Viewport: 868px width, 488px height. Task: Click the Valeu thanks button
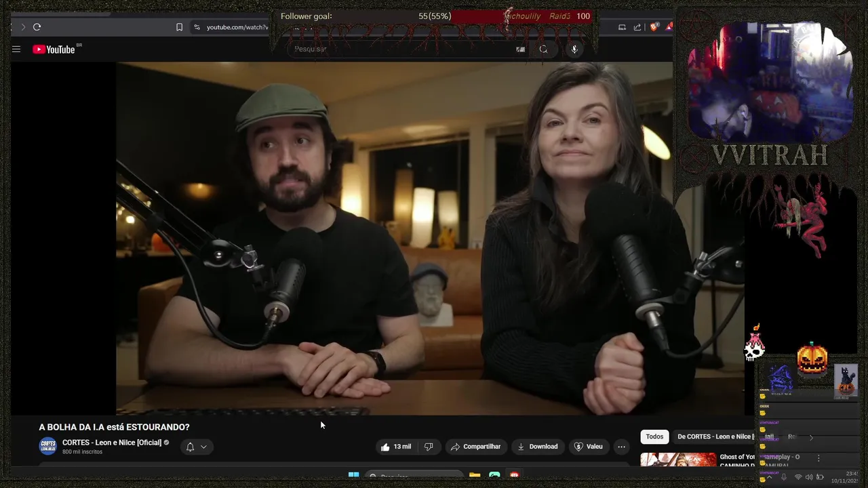click(589, 447)
